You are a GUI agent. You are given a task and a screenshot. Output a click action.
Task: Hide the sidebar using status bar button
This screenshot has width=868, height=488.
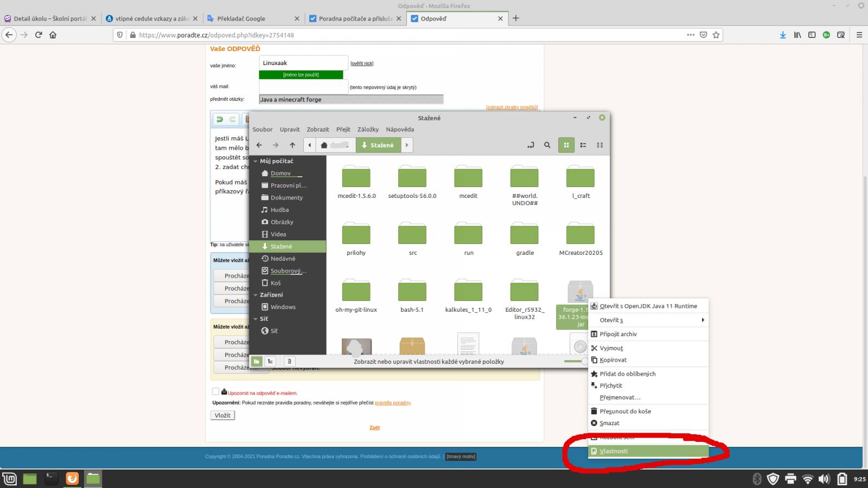289,361
